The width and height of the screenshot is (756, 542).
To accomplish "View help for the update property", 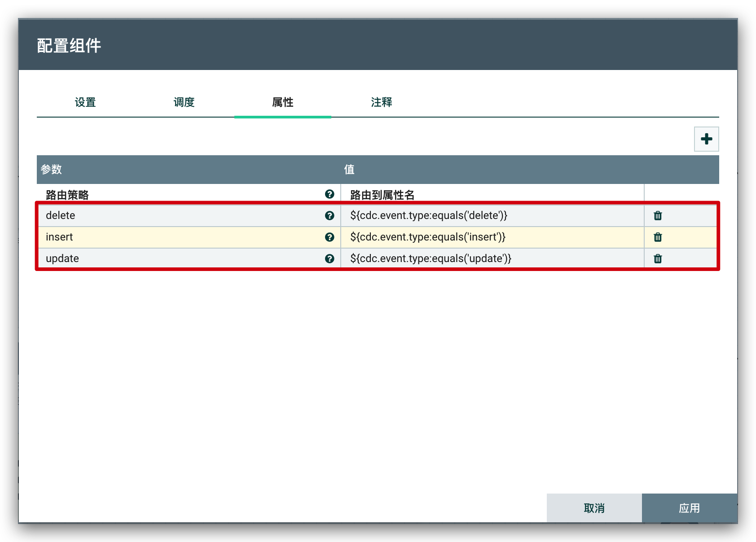I will [330, 259].
